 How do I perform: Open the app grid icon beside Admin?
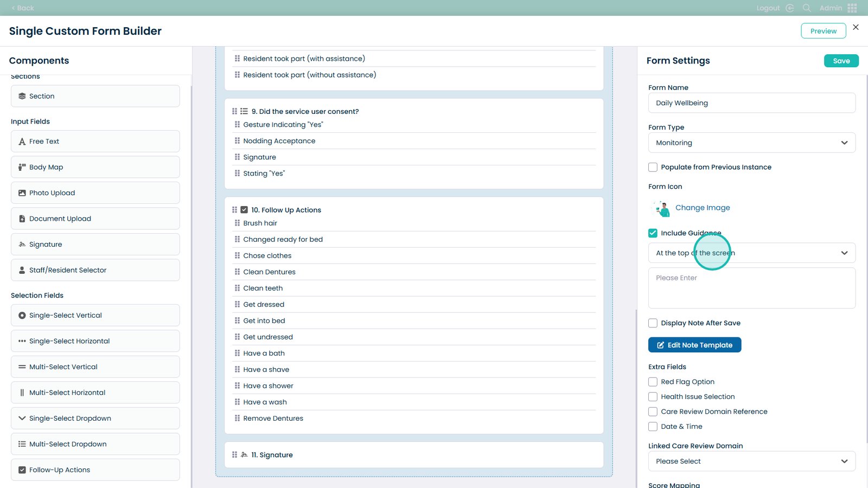[852, 8]
